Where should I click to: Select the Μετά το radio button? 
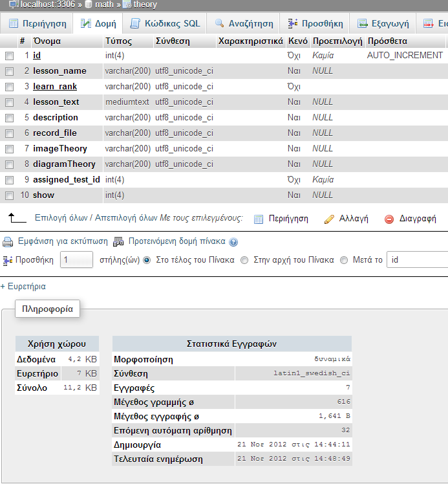[x=344, y=260]
